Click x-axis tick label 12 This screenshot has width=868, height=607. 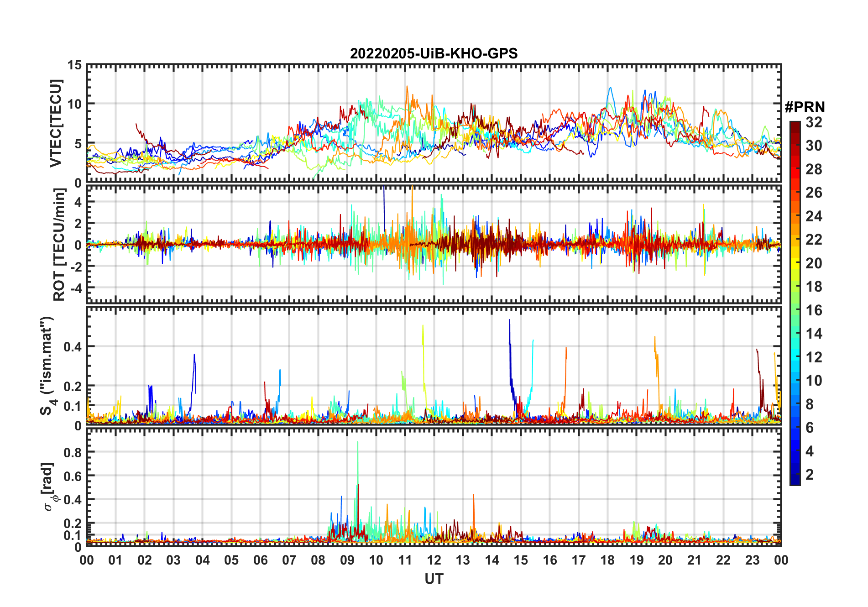pyautogui.click(x=434, y=560)
